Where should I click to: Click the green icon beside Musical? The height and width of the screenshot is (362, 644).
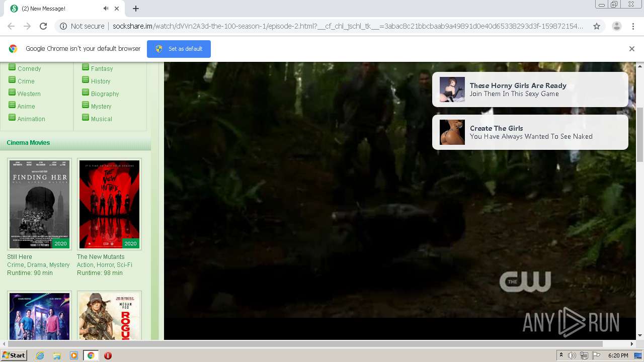pyautogui.click(x=86, y=118)
